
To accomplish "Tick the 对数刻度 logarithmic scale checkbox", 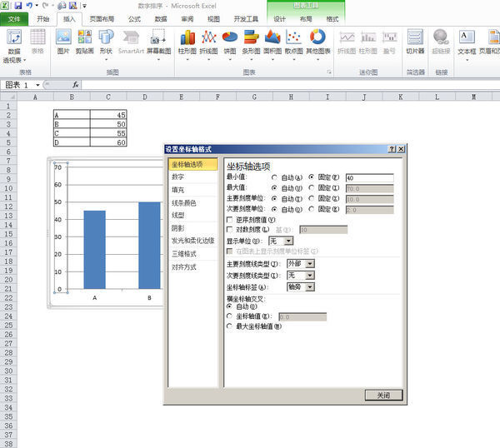I will click(x=230, y=229).
